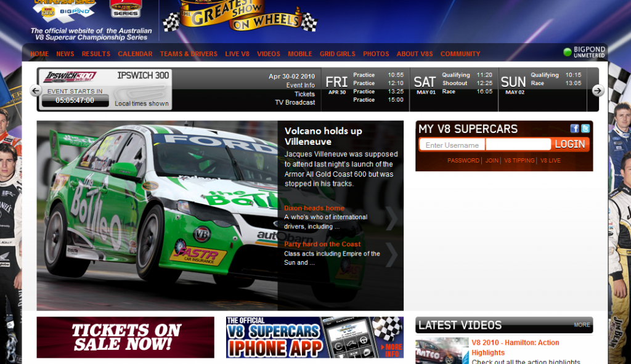Click the Local times shown label
Screen dimensions: 631x364
(142, 103)
